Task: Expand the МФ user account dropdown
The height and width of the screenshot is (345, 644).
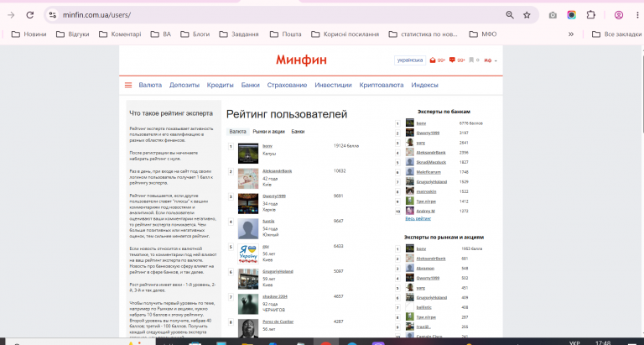Action: tap(490, 60)
